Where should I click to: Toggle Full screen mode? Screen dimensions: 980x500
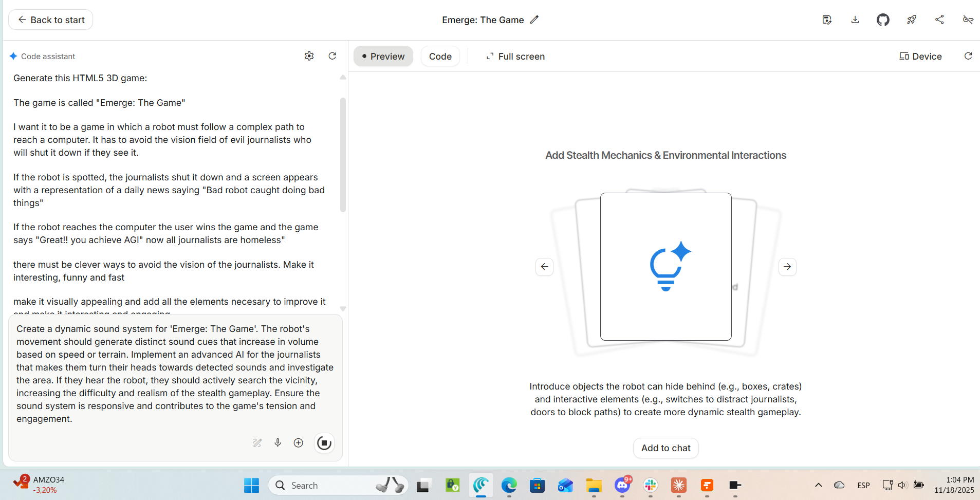click(515, 57)
